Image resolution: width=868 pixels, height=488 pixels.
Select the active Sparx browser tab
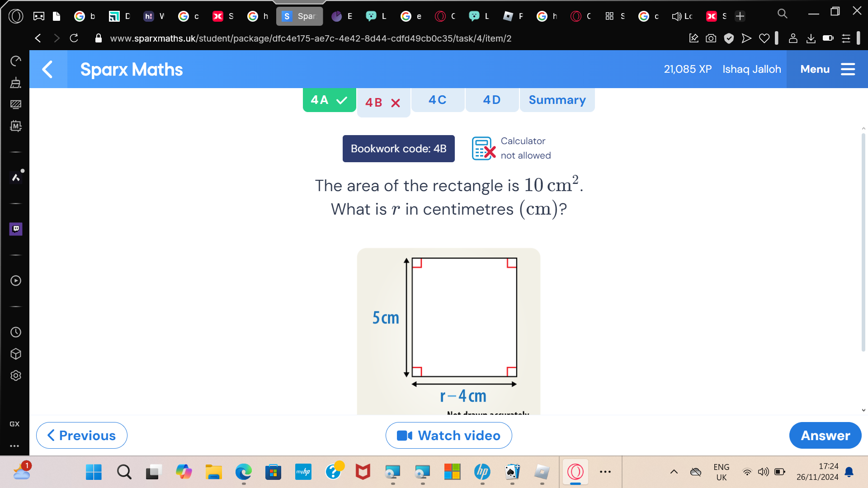pyautogui.click(x=299, y=16)
